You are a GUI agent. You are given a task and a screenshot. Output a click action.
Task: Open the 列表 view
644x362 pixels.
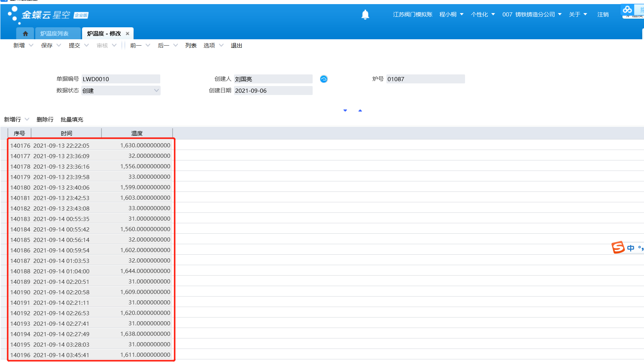coord(191,45)
